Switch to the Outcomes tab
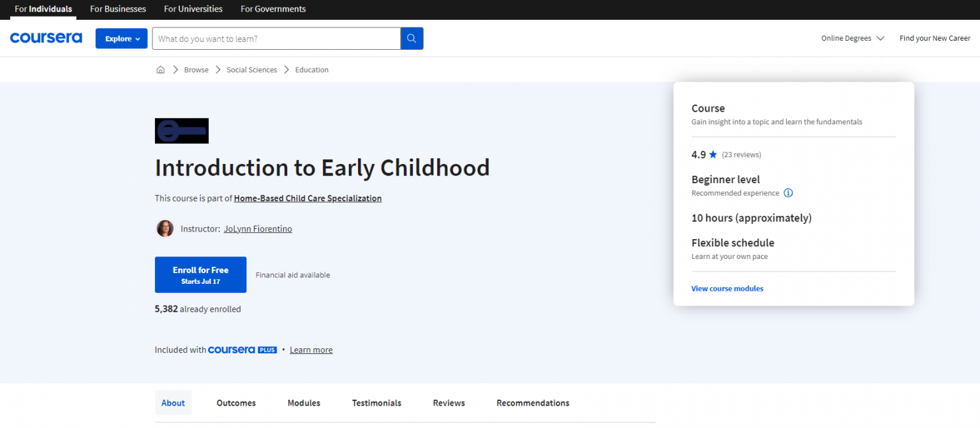The height and width of the screenshot is (428, 980). pyautogui.click(x=236, y=402)
